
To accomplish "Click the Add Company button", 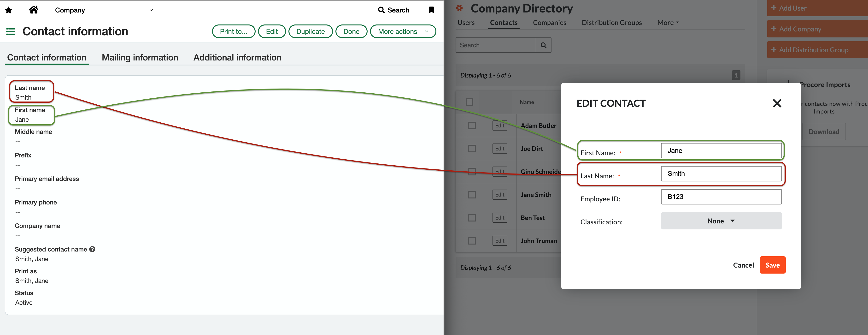I will point(817,29).
